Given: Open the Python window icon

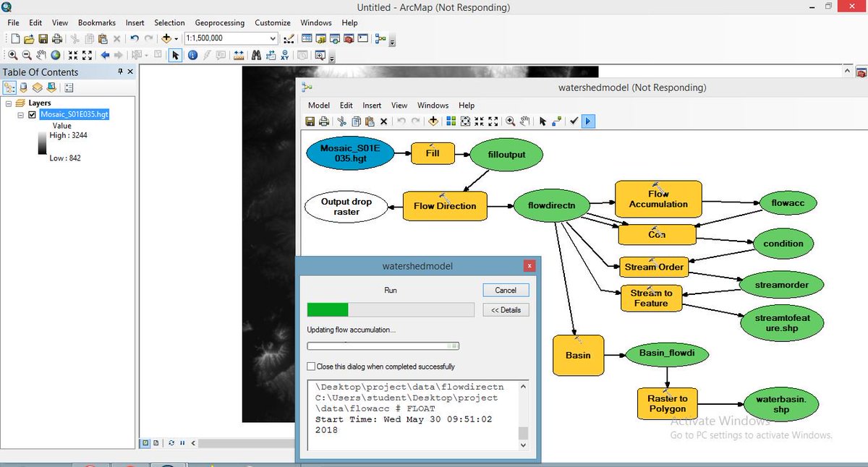Looking at the screenshot, I should [x=363, y=38].
